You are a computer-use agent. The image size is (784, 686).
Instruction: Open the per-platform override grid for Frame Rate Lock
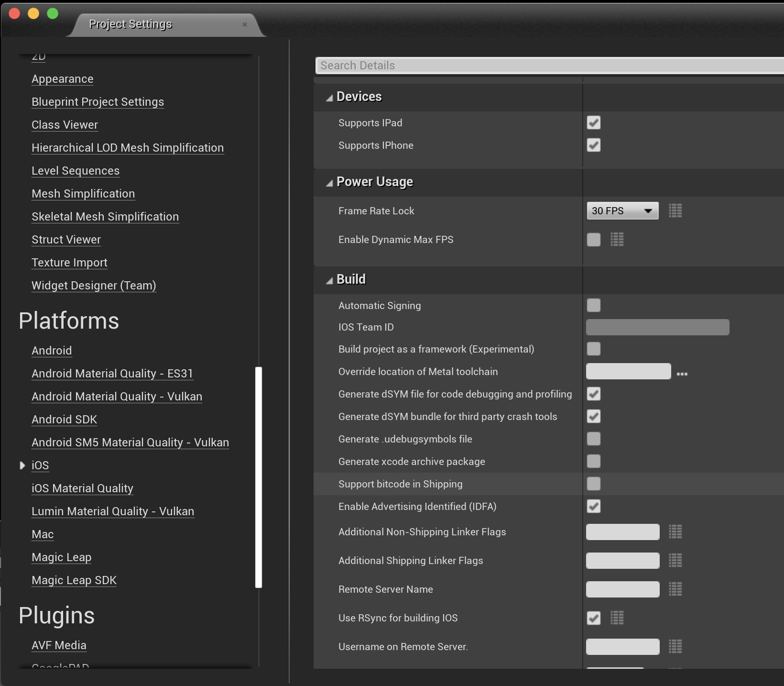pos(675,210)
